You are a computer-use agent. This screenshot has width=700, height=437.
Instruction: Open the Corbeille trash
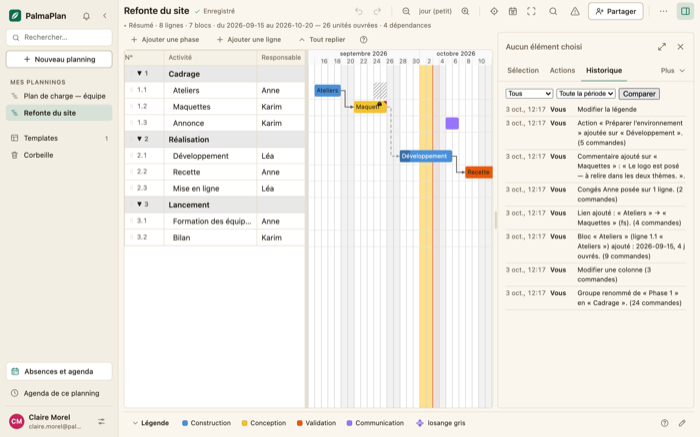point(59,155)
